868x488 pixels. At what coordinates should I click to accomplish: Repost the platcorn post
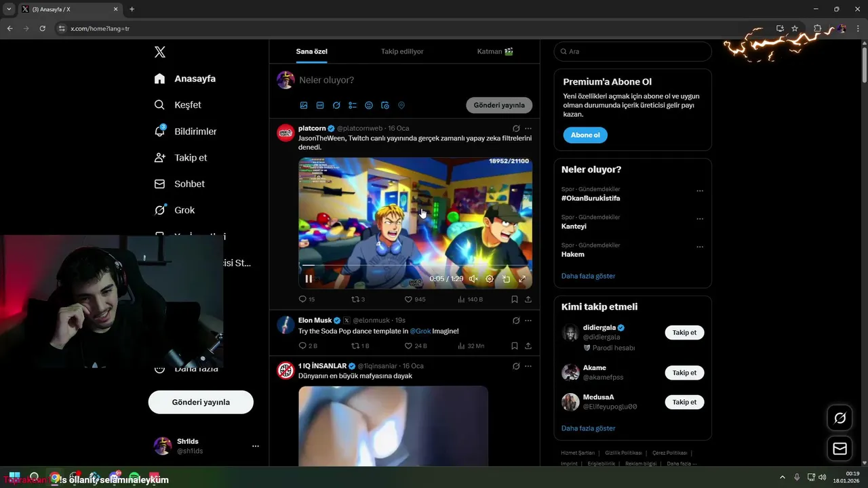(358, 300)
